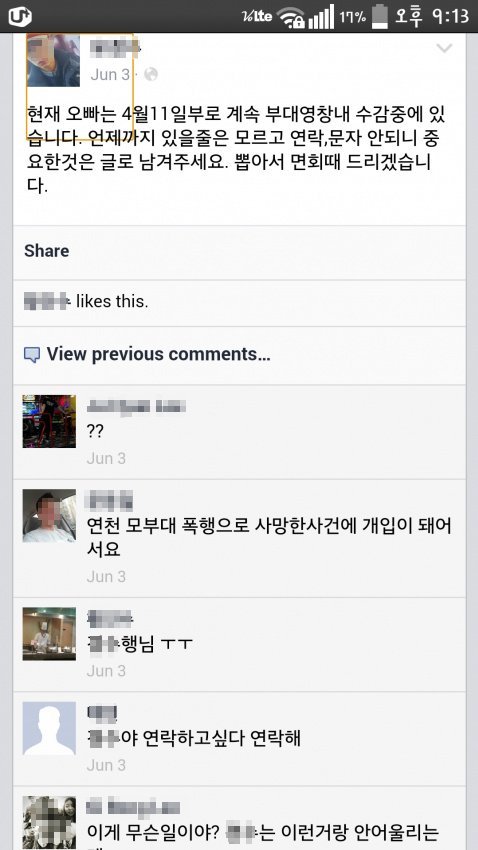Tap the signal strength bars icon
Image resolution: width=478 pixels, height=850 pixels.
[x=321, y=17]
